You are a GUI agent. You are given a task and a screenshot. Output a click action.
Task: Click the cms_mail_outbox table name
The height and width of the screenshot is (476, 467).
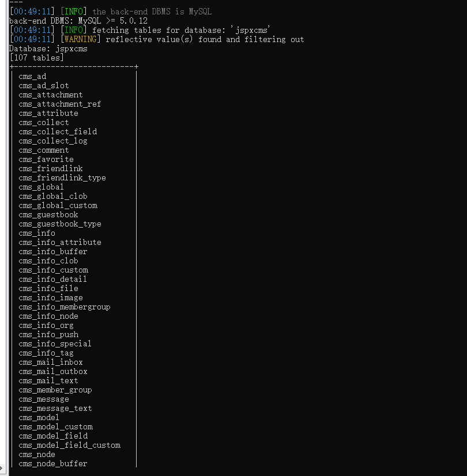pos(53,371)
